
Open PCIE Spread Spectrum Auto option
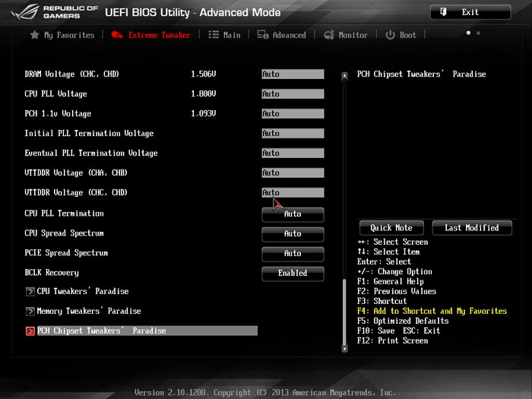pyautogui.click(x=293, y=253)
